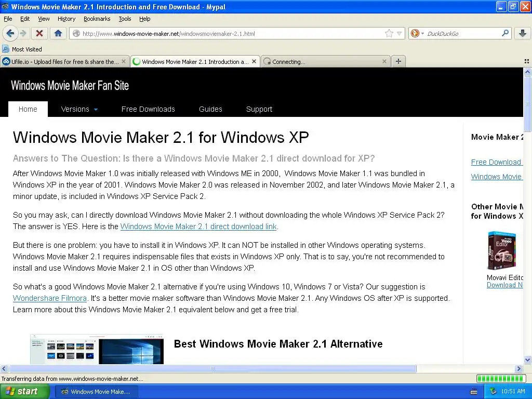This screenshot has width=532, height=399.
Task: Select the Home navigation tab
Action: coord(28,109)
